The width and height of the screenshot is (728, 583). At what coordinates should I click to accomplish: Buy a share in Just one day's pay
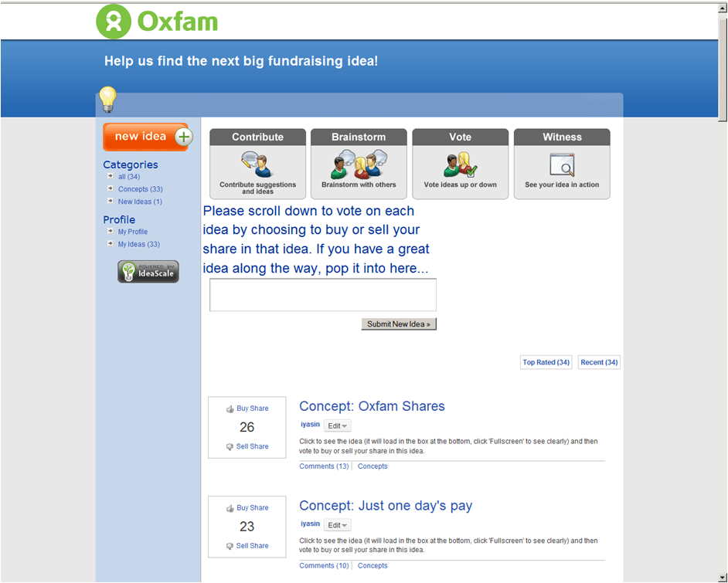pos(252,507)
